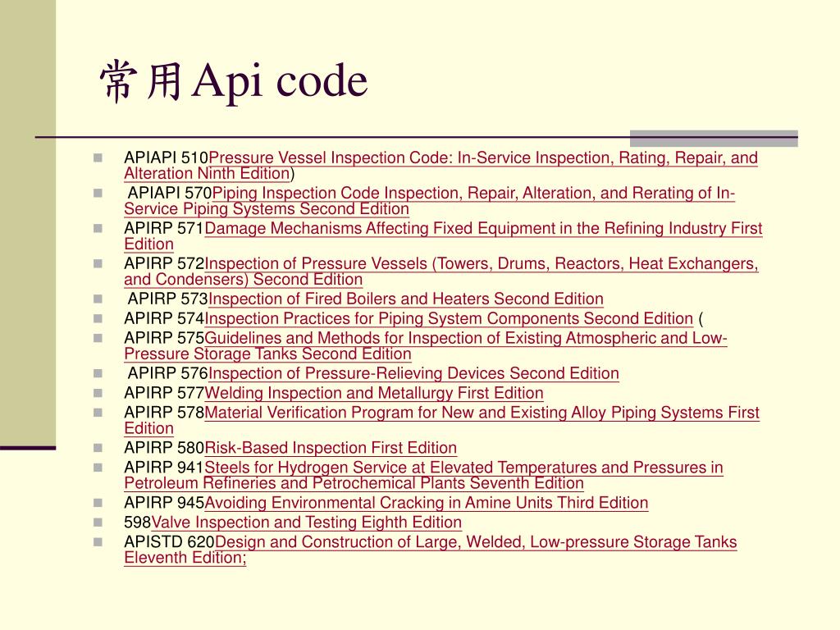Click the text 'APIRP 945'
840x630 pixels.
point(164,503)
